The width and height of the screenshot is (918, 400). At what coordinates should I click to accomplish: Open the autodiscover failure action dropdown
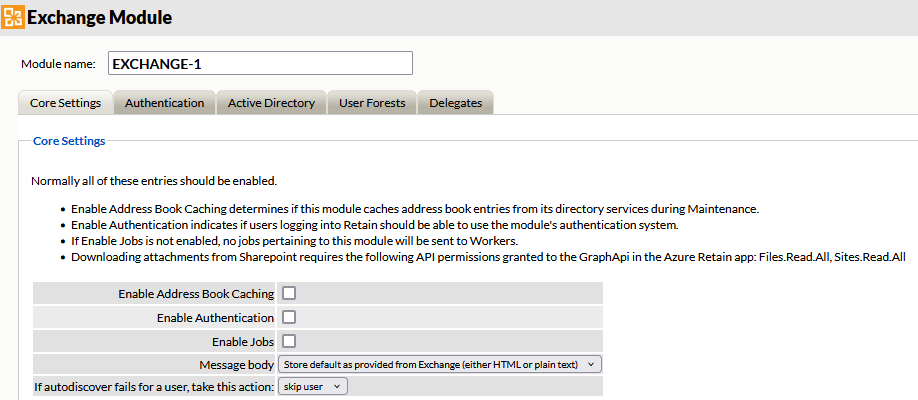[313, 387]
